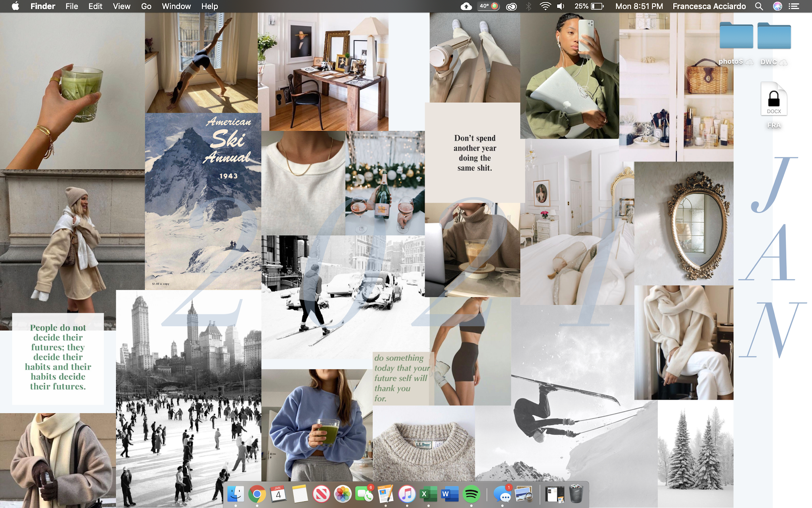Open the Francesca Acciardo user menu
Viewport: 812px width, 508px height.
point(709,6)
